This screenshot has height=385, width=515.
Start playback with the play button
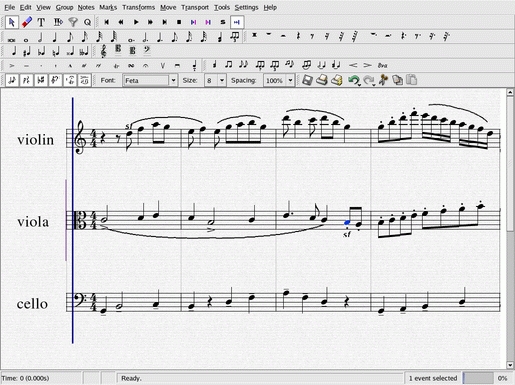tap(136, 22)
